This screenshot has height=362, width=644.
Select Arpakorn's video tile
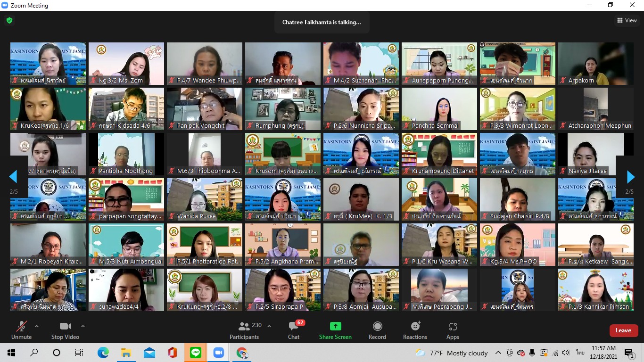click(x=595, y=64)
